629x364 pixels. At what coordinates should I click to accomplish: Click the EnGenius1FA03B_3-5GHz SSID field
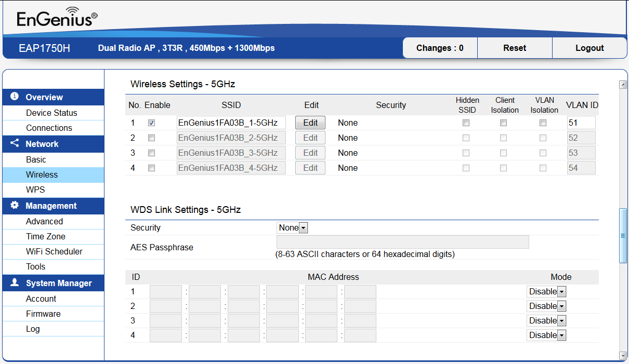pos(231,153)
